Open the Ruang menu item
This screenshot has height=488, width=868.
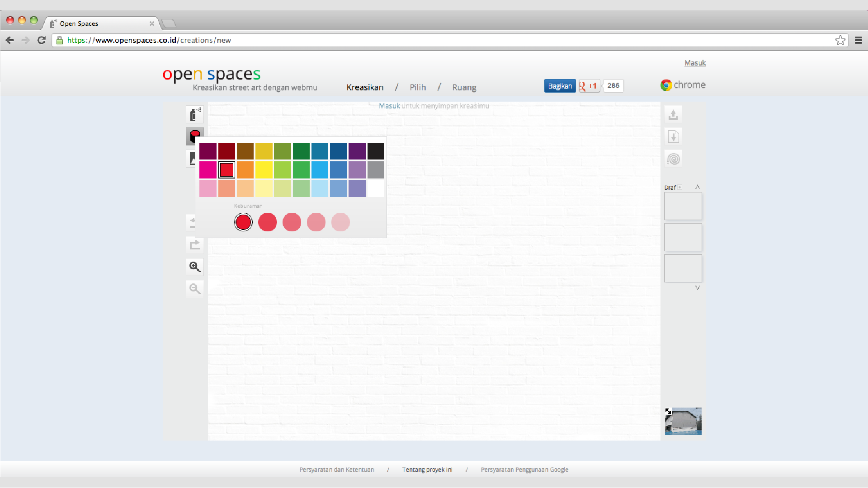pos(464,88)
